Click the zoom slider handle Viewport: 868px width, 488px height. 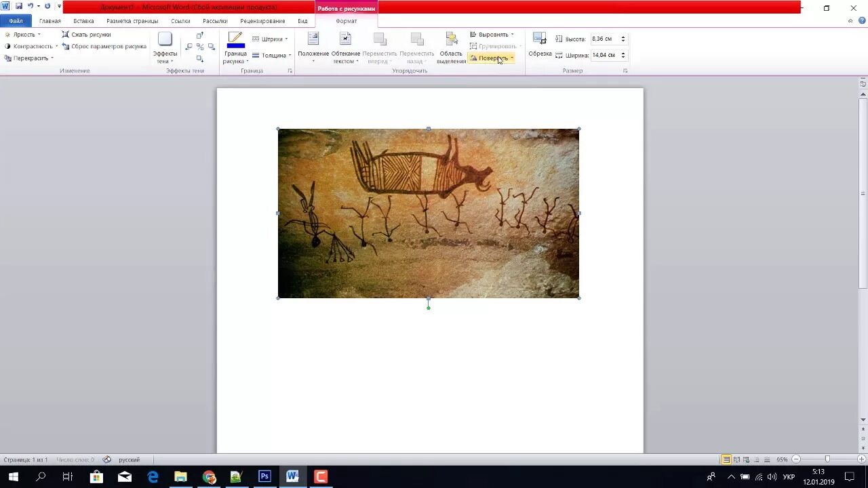point(827,460)
